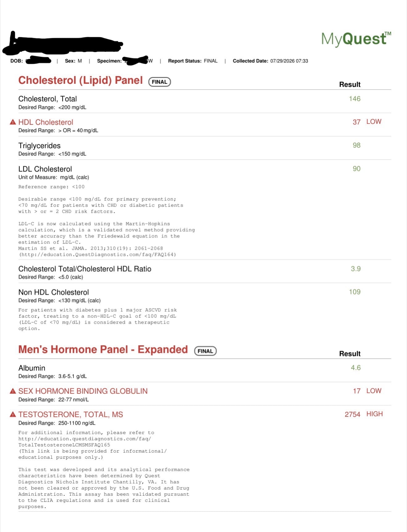Click the LOW flag next to SHBG result 17
The width and height of the screenshot is (407, 532).
pos(374,391)
